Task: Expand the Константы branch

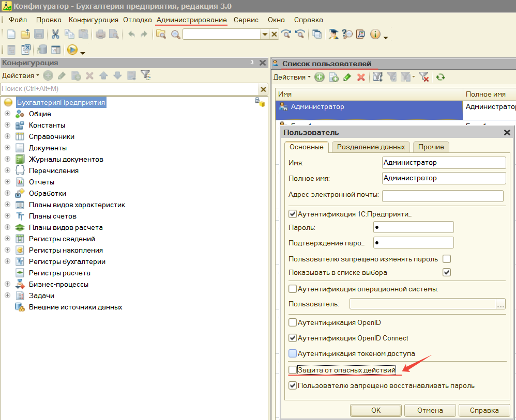Action: tap(8, 125)
